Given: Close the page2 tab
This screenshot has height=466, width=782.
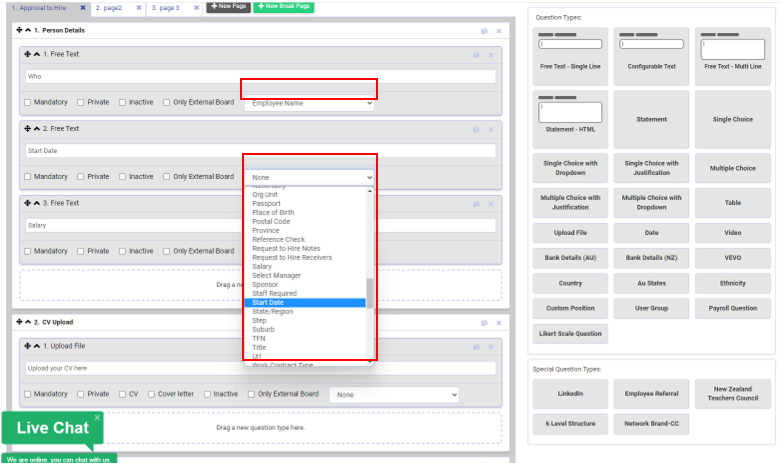Looking at the screenshot, I should pyautogui.click(x=139, y=8).
